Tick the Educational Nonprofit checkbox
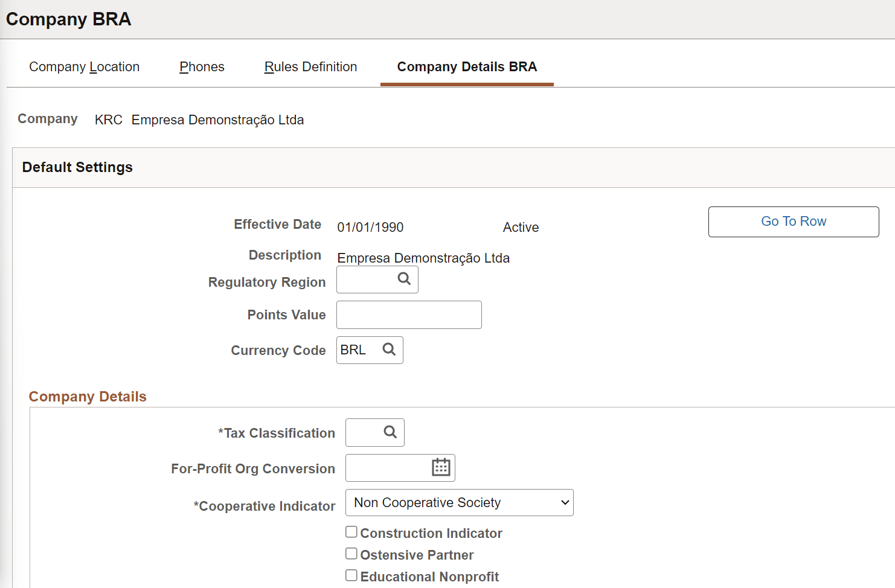 351,575
